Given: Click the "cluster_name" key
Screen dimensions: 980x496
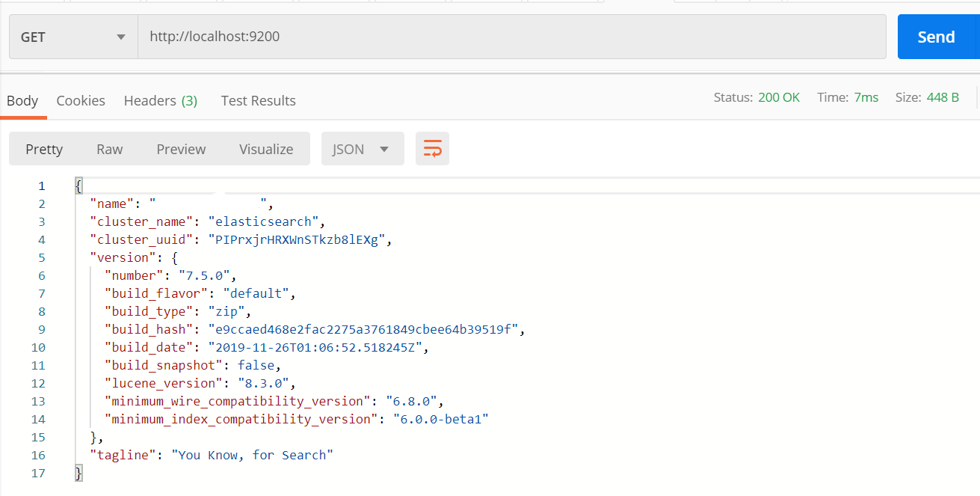Looking at the screenshot, I should point(141,221).
